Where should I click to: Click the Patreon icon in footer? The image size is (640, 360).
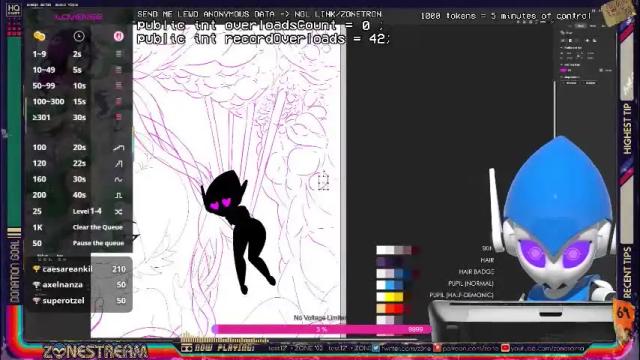pyautogui.click(x=437, y=348)
